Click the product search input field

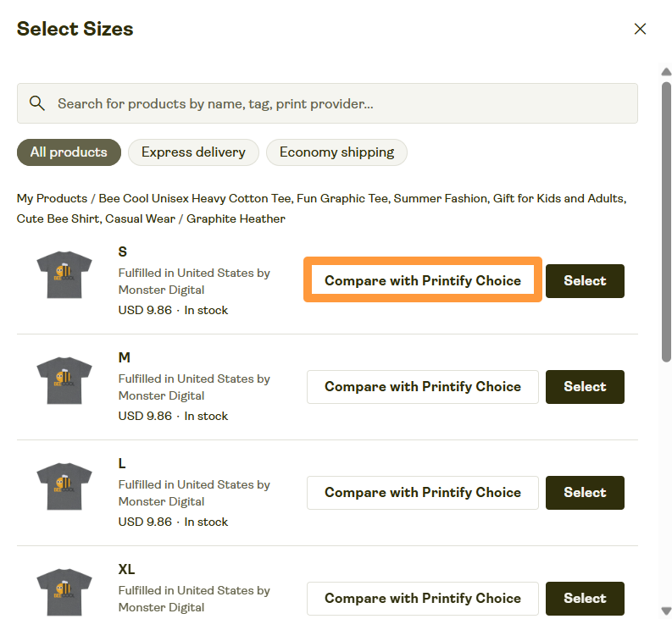(x=339, y=103)
